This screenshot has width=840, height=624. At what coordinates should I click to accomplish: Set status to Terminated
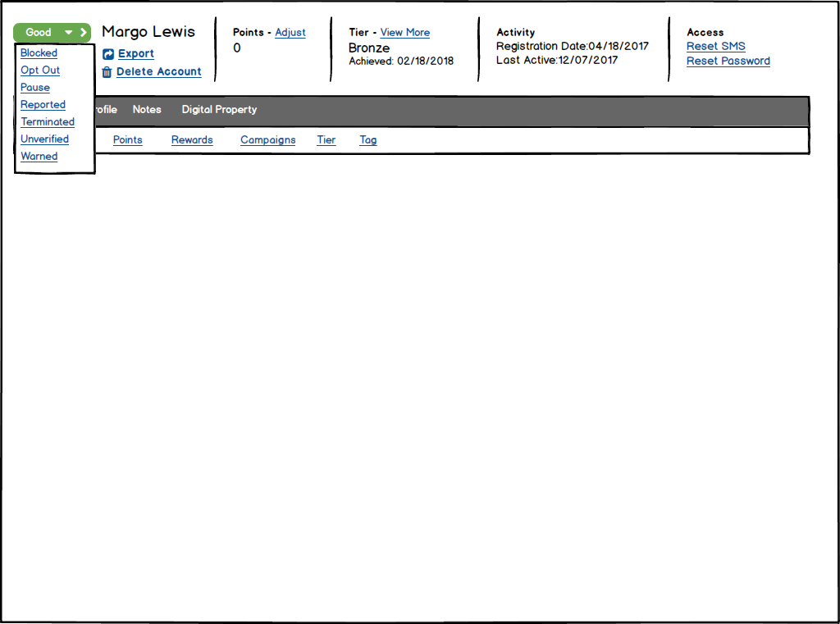[48, 121]
